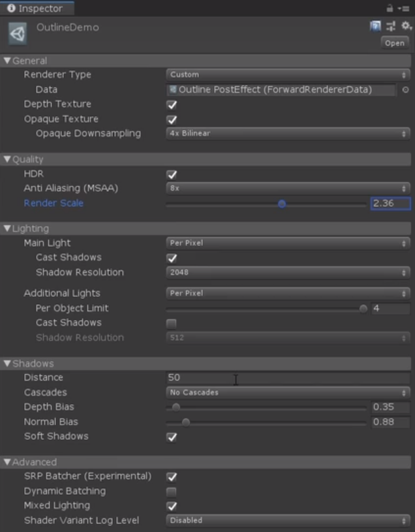Screen dimensions: 415x532
Task: Click the info icon on Inspector tab
Action: pos(11,8)
